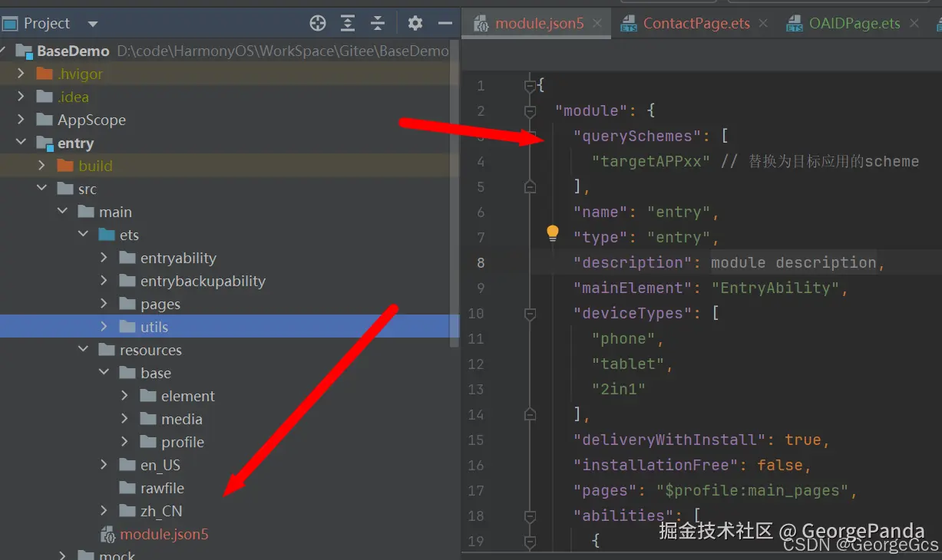
Task: Fold the abilities array at line 18
Action: tap(530, 516)
